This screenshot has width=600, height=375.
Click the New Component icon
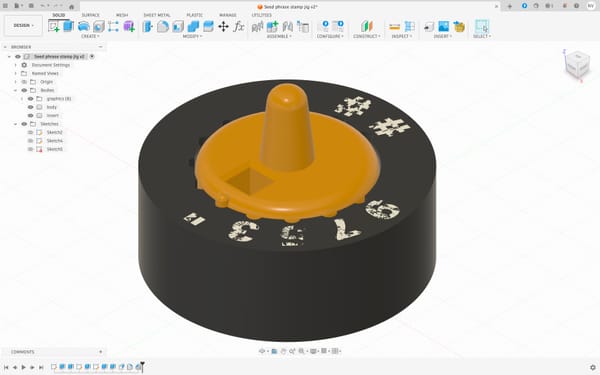pyautogui.click(x=272, y=26)
